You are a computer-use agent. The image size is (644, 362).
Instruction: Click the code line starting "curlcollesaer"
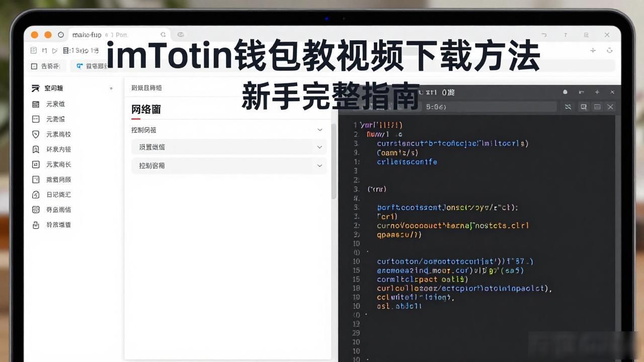(464, 288)
